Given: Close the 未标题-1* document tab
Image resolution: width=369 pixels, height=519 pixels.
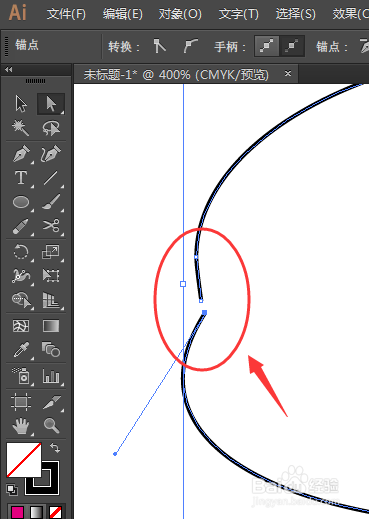Looking at the screenshot, I should click(288, 73).
